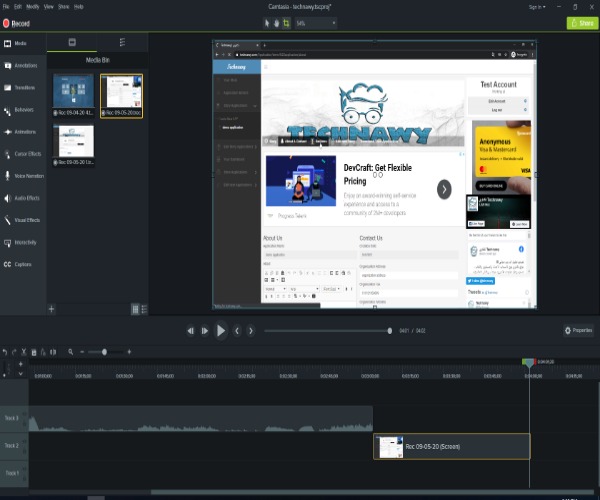Open the View menu
This screenshot has width=600, height=500.
(x=49, y=7)
